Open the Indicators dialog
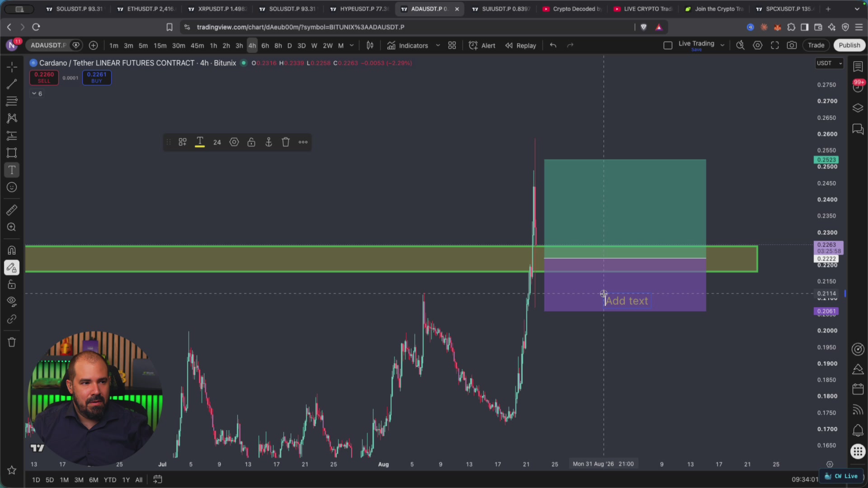 click(x=408, y=46)
